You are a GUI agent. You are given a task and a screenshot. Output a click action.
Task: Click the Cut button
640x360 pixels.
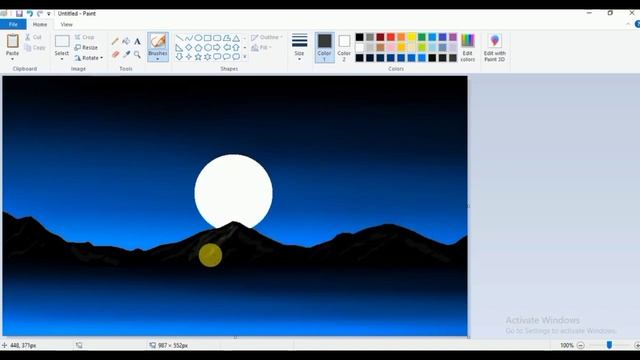coord(33,37)
